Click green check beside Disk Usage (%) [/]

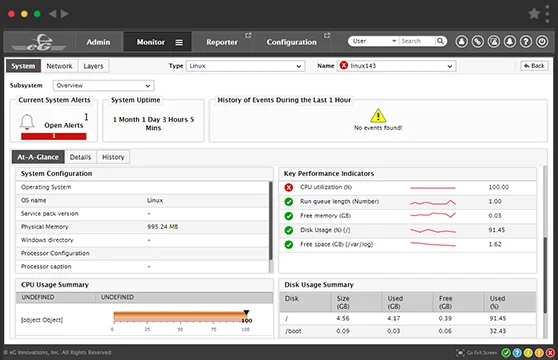[289, 230]
